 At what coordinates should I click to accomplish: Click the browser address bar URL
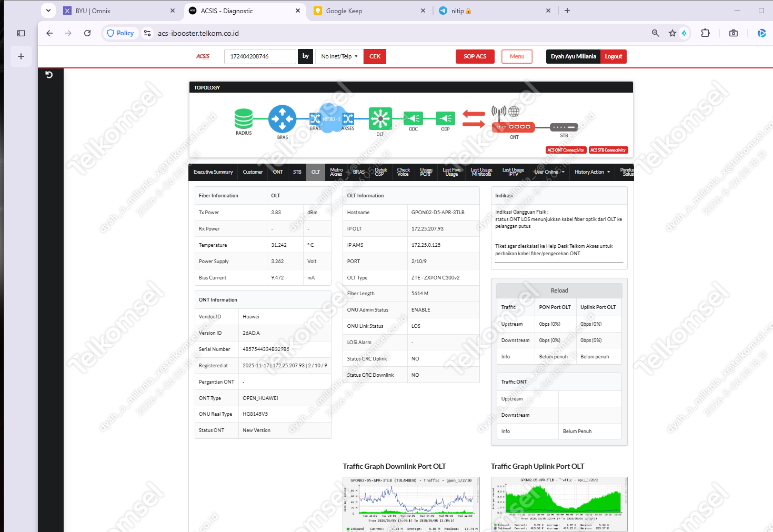(198, 33)
